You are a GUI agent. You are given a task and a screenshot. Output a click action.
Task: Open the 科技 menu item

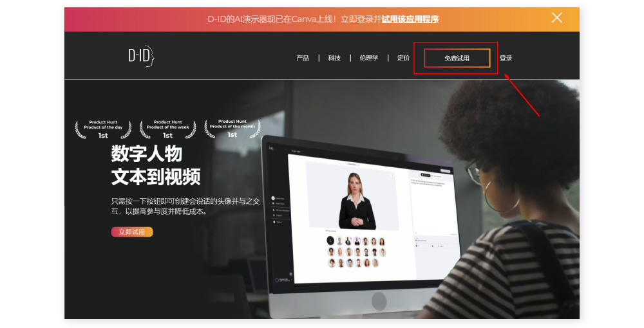(x=334, y=59)
